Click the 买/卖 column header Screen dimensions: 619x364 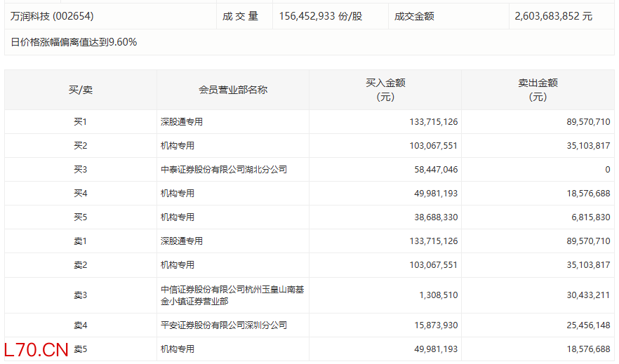(80, 90)
